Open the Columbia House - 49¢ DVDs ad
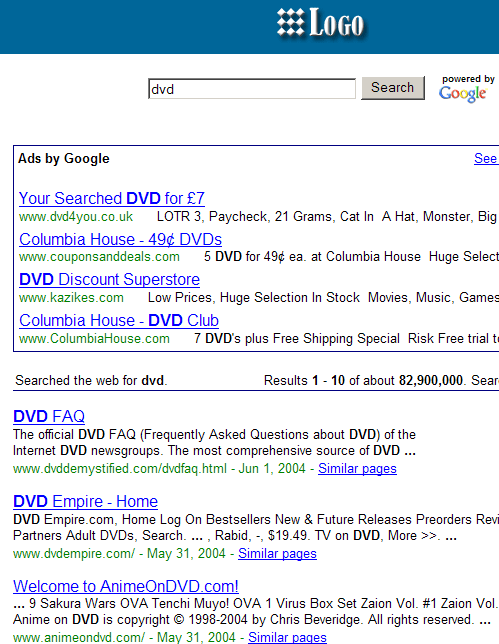This screenshot has height=644, width=499. [x=120, y=239]
